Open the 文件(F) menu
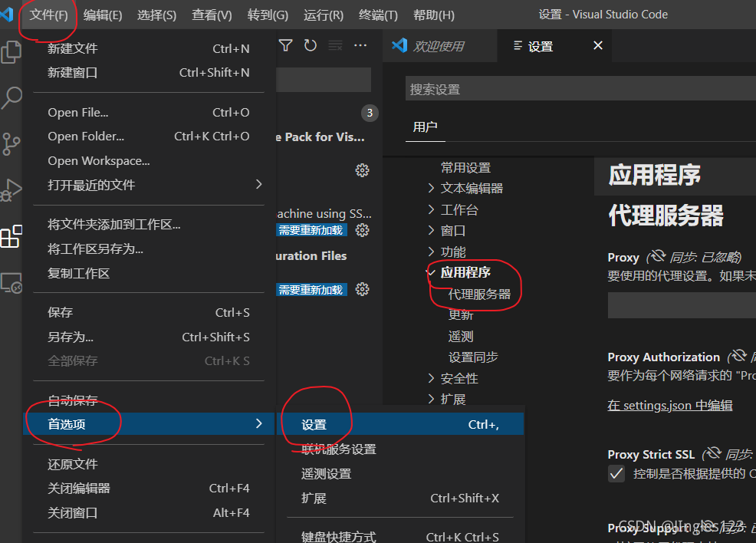756x543 pixels. 48,15
